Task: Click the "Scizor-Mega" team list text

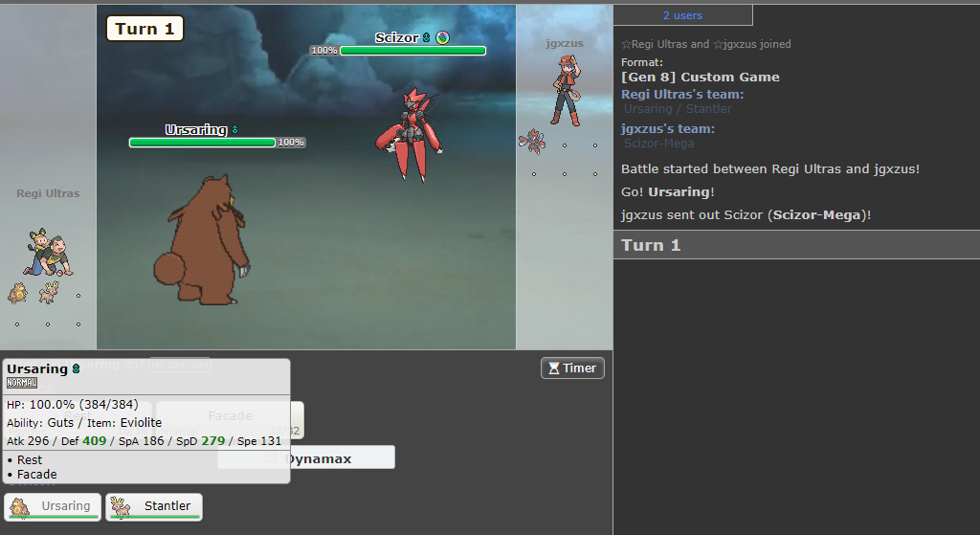Action: (658, 144)
